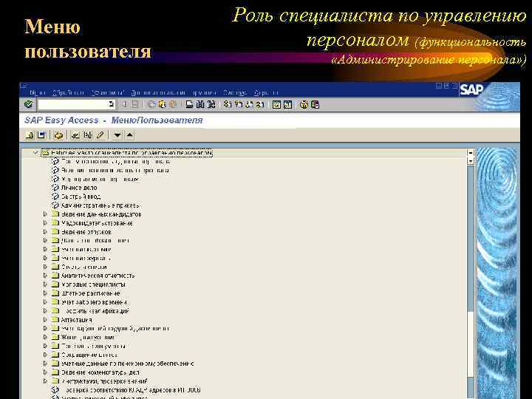Select the Личное дело transaction
The width and height of the screenshot is (532, 399).
point(79,188)
